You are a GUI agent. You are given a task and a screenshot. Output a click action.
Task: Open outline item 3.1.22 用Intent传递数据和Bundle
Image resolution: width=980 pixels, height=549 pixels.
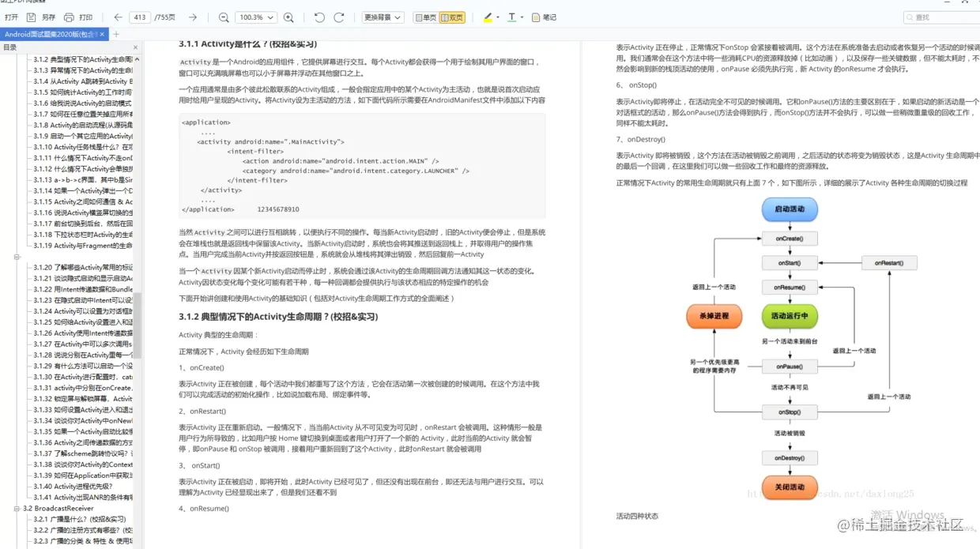[83, 289]
